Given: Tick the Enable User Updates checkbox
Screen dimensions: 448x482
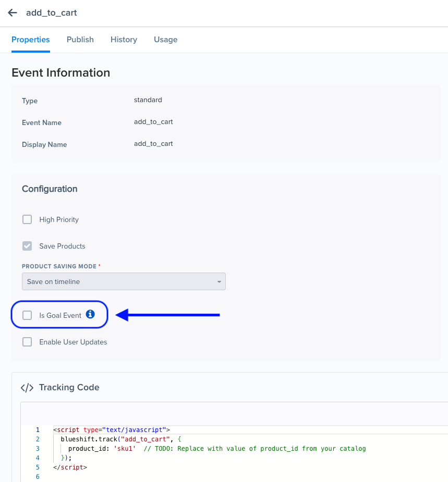Looking at the screenshot, I should (x=27, y=342).
